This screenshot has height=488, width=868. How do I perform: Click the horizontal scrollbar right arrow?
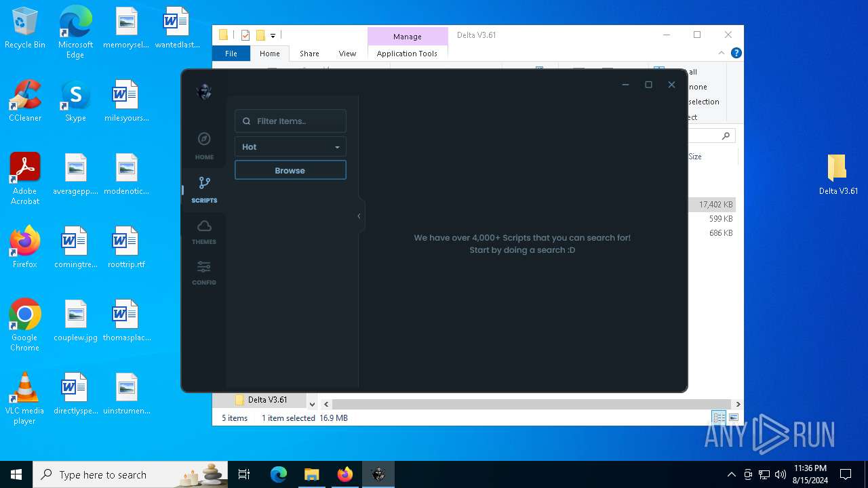point(738,404)
